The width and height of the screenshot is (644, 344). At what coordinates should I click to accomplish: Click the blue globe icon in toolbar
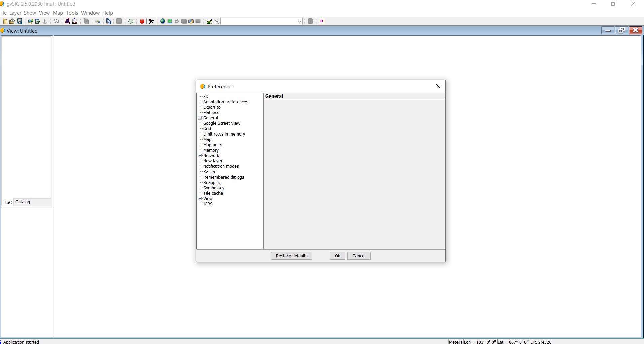point(163,21)
